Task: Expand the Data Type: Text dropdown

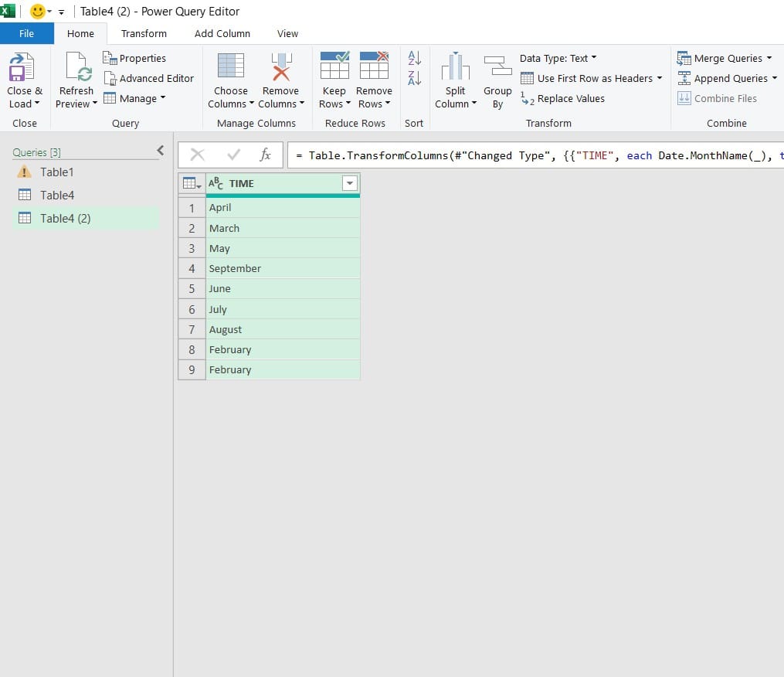Action: click(594, 58)
